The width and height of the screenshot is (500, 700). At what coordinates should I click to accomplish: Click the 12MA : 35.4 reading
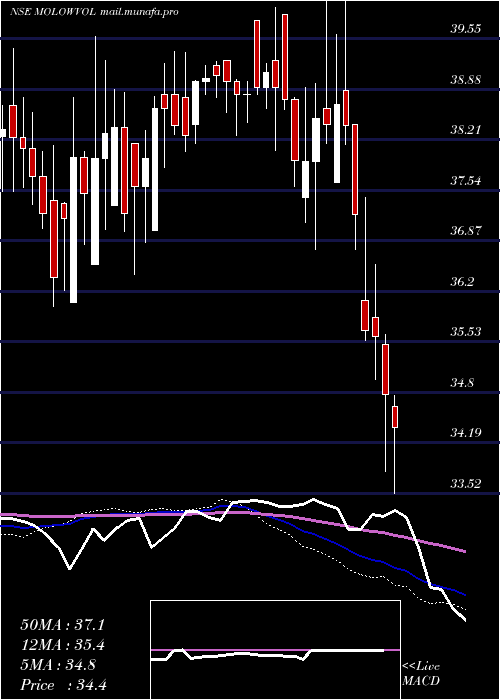62,646
